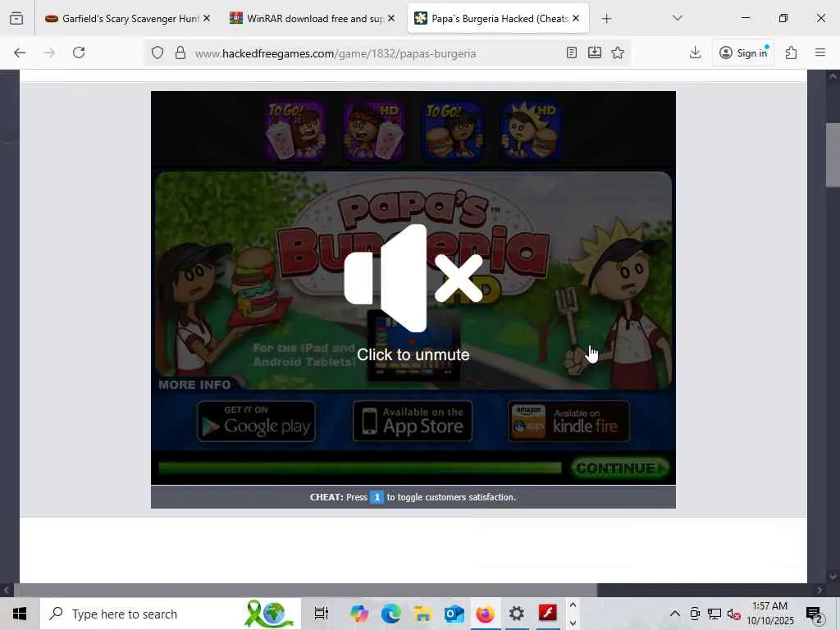840x630 pixels.
Task: Open the Firefox downloads panel
Action: [696, 52]
